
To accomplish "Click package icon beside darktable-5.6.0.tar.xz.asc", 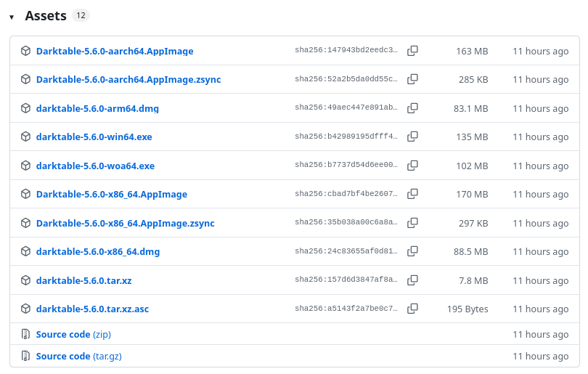I will pyautogui.click(x=25, y=309).
